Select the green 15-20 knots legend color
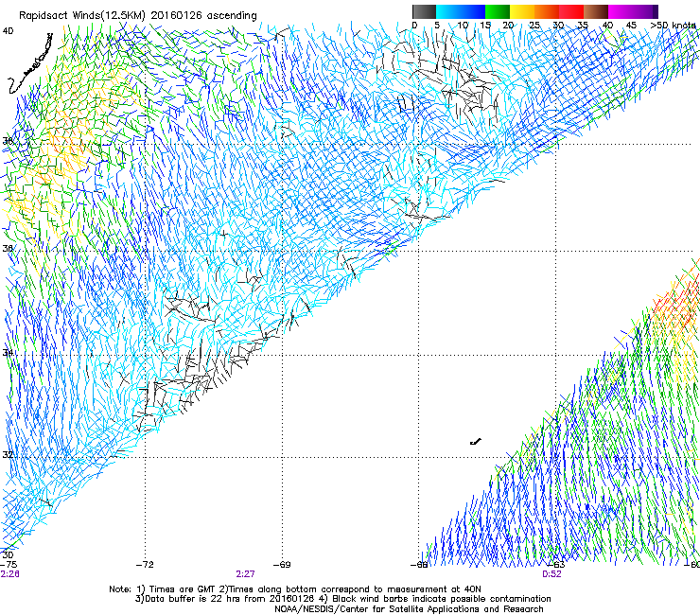The image size is (700, 615). [x=498, y=11]
